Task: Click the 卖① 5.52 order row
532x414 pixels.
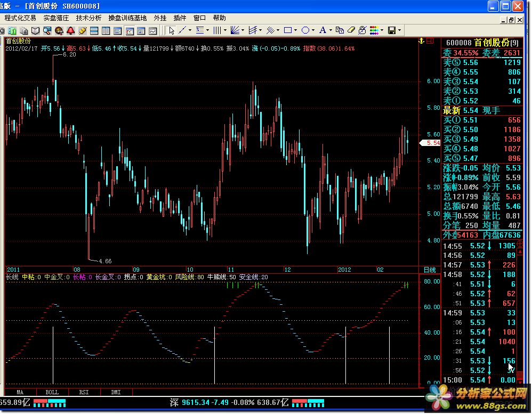Action: (482, 101)
